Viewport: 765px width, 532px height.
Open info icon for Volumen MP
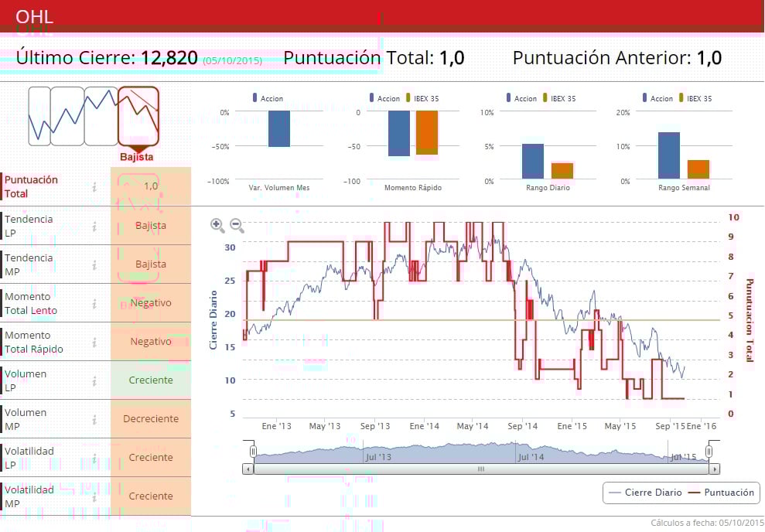[94, 419]
